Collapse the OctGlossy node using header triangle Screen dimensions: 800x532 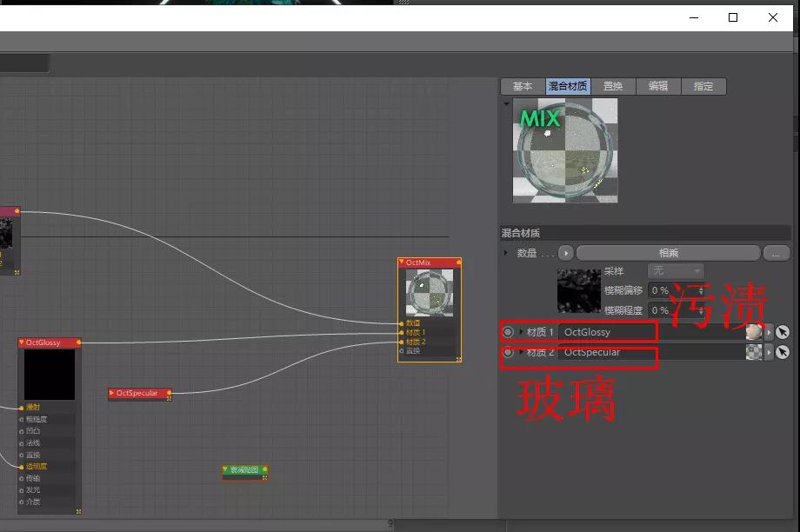22,342
